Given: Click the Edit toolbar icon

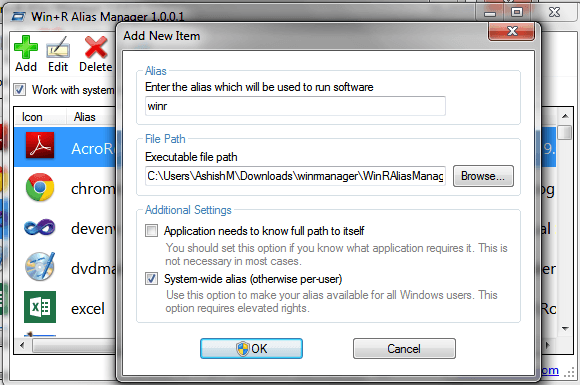Looking at the screenshot, I should coord(58,47).
